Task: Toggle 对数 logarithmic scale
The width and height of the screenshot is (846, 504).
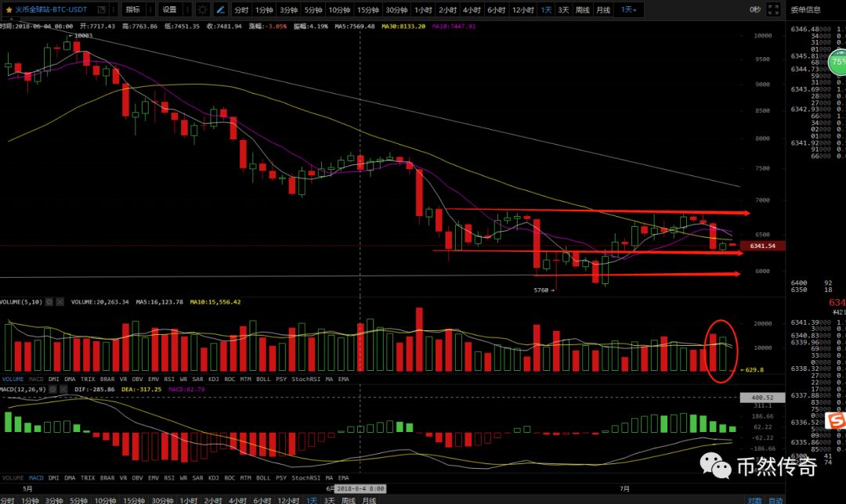Action: [x=755, y=500]
